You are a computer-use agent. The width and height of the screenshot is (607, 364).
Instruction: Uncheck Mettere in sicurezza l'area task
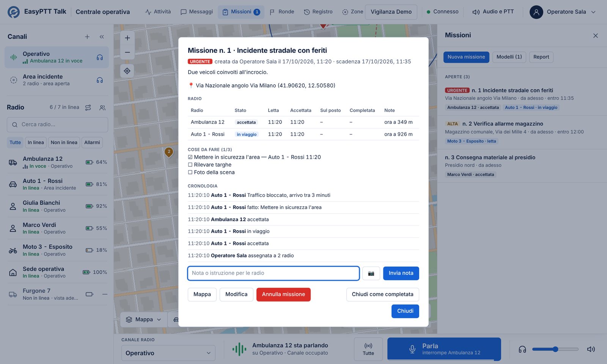click(x=190, y=157)
